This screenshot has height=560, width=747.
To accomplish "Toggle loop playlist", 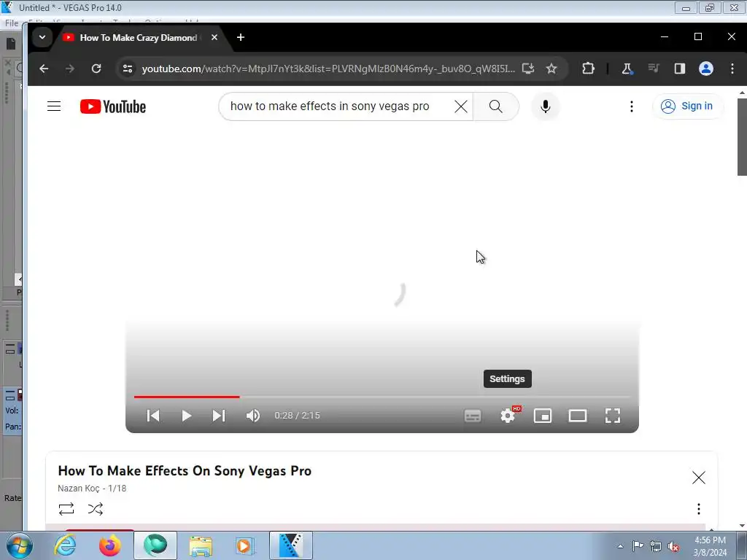I will tap(66, 508).
